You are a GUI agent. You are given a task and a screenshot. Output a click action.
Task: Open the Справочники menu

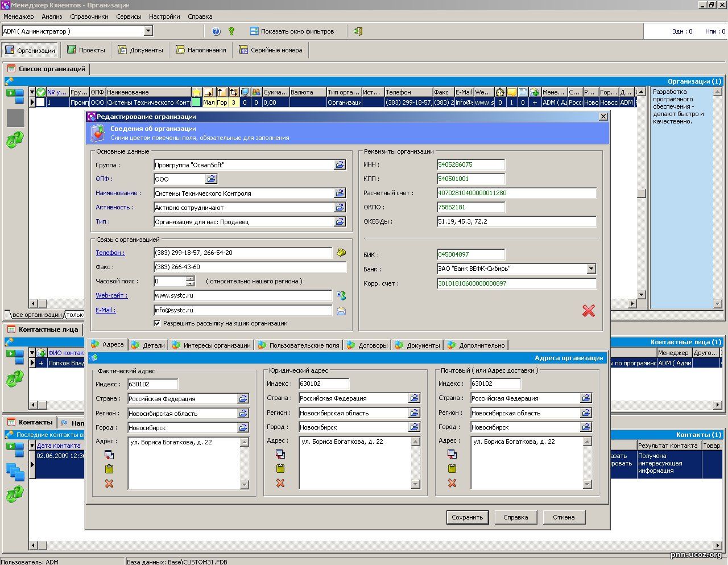click(89, 17)
